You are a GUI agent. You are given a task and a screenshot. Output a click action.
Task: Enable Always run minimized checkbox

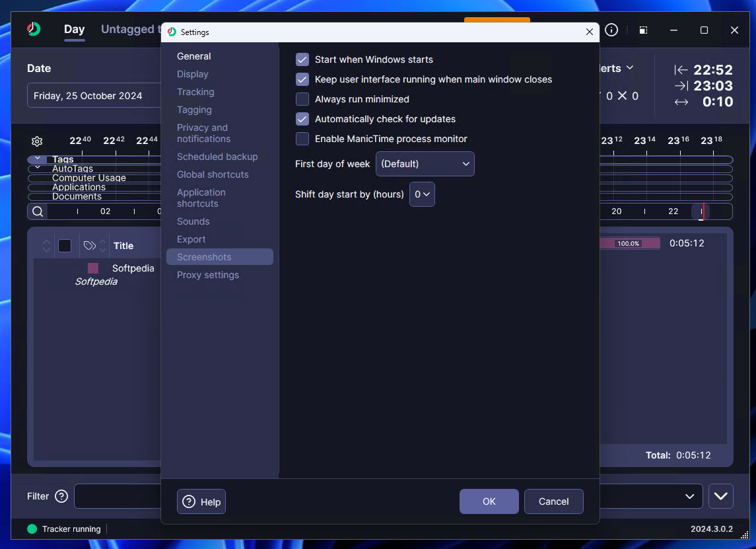[x=302, y=99]
